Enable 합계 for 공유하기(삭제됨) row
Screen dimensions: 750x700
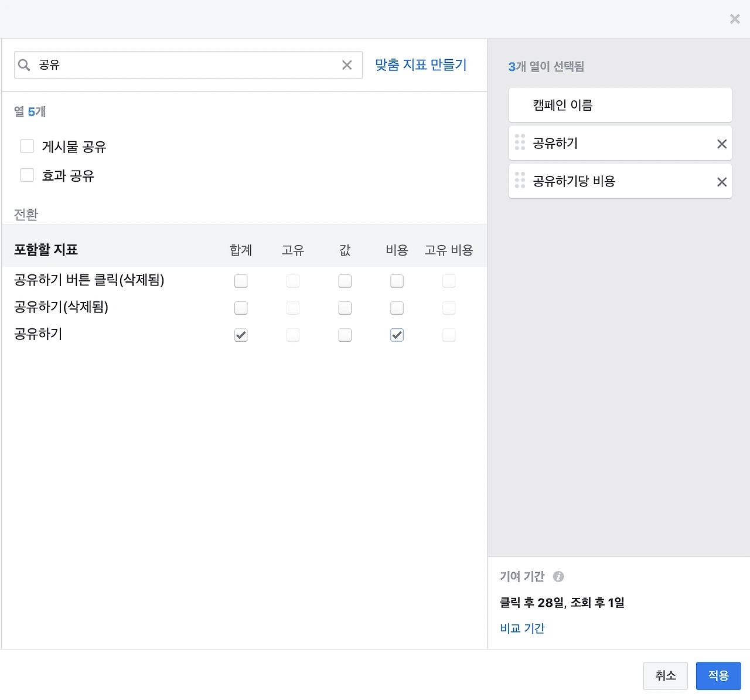[241, 308]
